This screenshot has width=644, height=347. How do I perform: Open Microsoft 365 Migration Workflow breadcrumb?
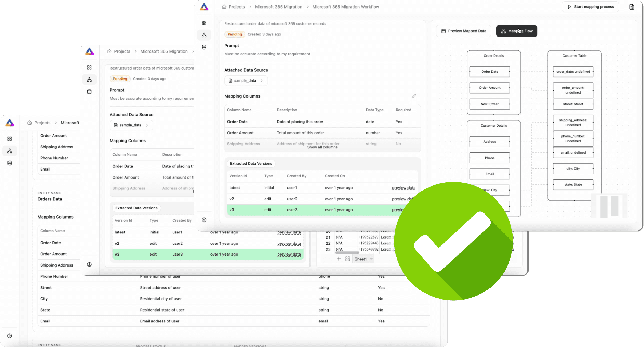(x=346, y=7)
